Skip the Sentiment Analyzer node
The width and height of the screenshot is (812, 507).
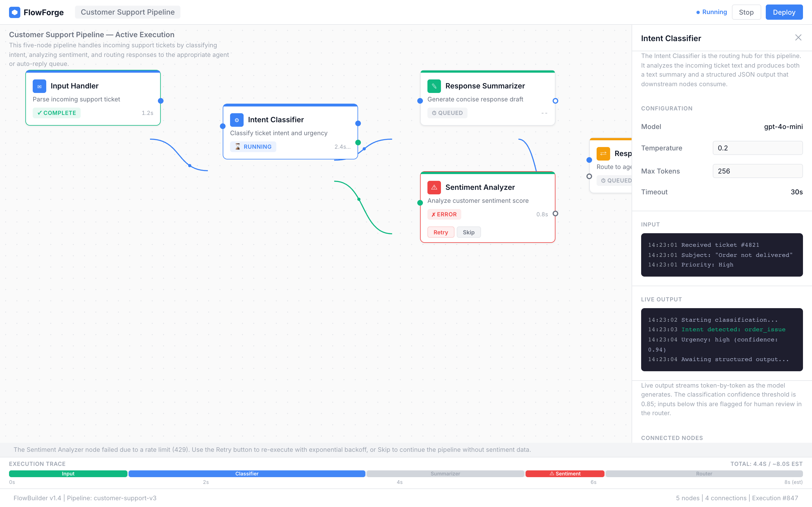468,232
